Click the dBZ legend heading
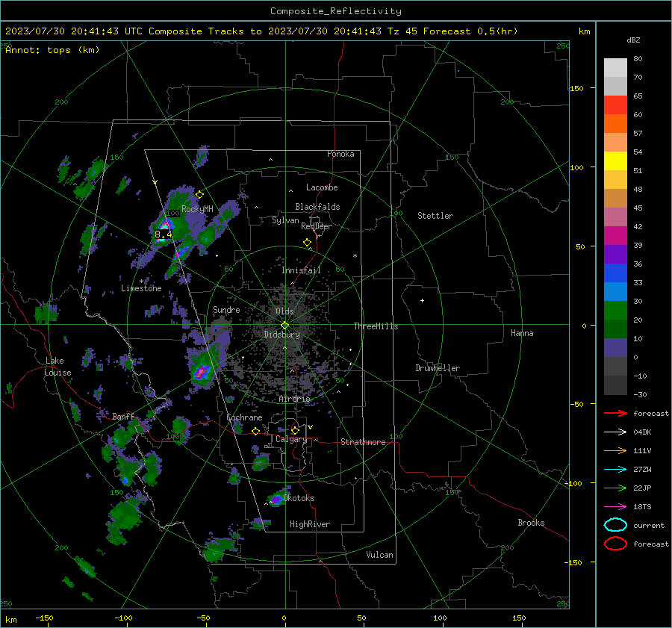The height and width of the screenshot is (628, 672). 633,40
